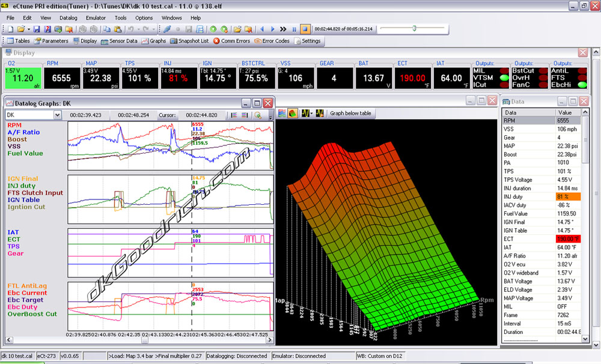The height and width of the screenshot is (364, 601).
Task: Click the Graph below table button
Action: tap(350, 113)
